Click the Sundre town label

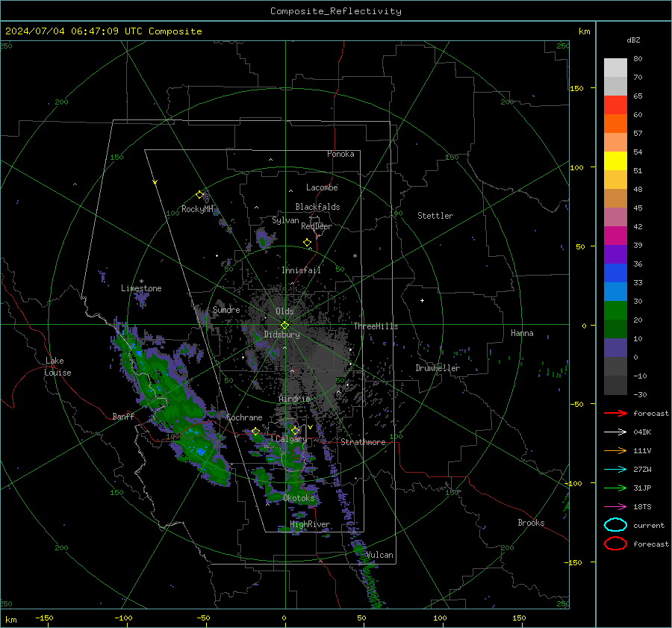click(226, 310)
